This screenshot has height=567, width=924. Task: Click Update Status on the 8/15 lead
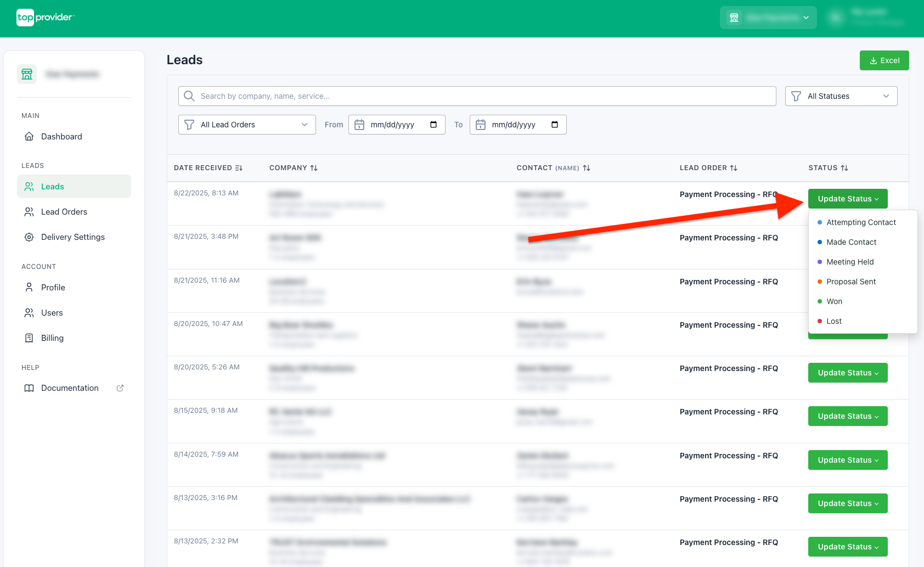click(847, 416)
